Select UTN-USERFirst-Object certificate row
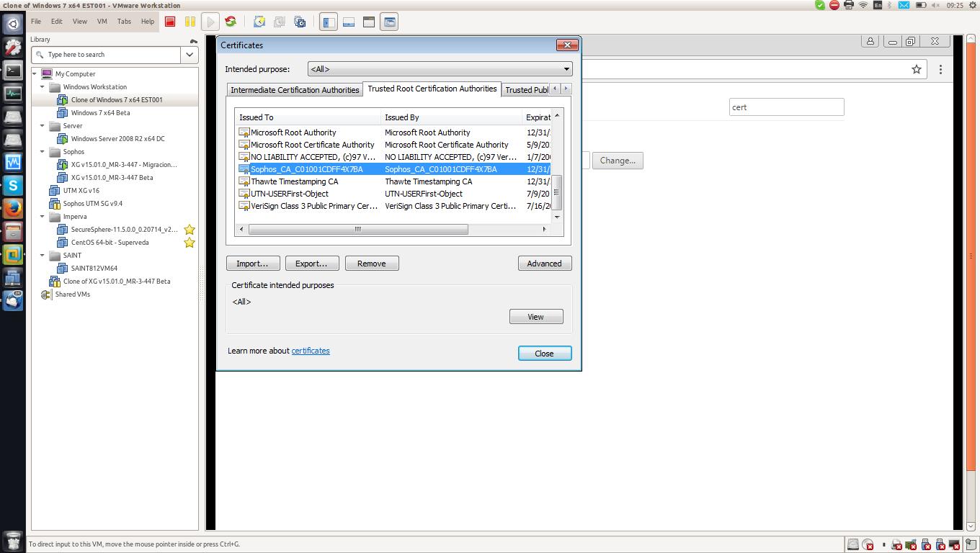This screenshot has width=980, height=553. (393, 194)
